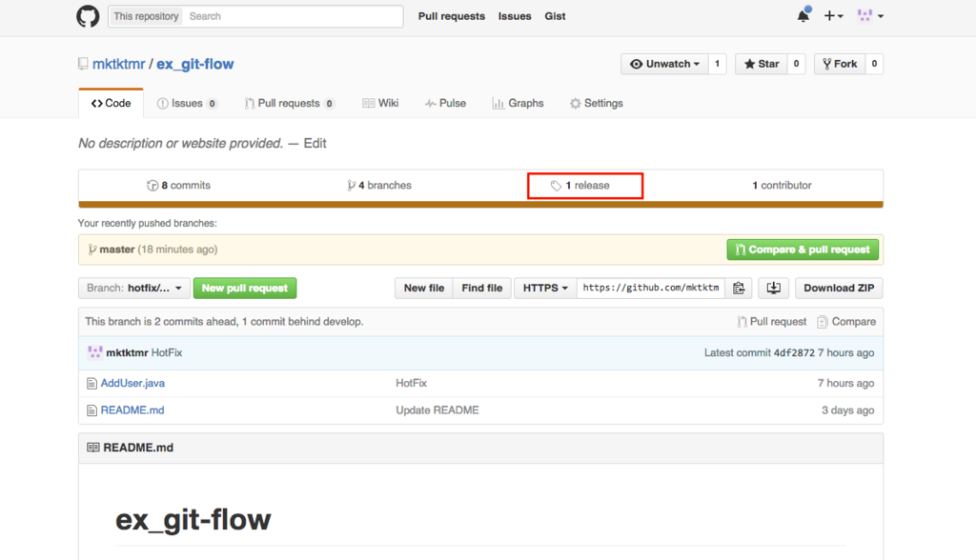Expand the HTTPS clone protocol dropdown
Viewport: 976px width, 560px height.
pyautogui.click(x=545, y=288)
